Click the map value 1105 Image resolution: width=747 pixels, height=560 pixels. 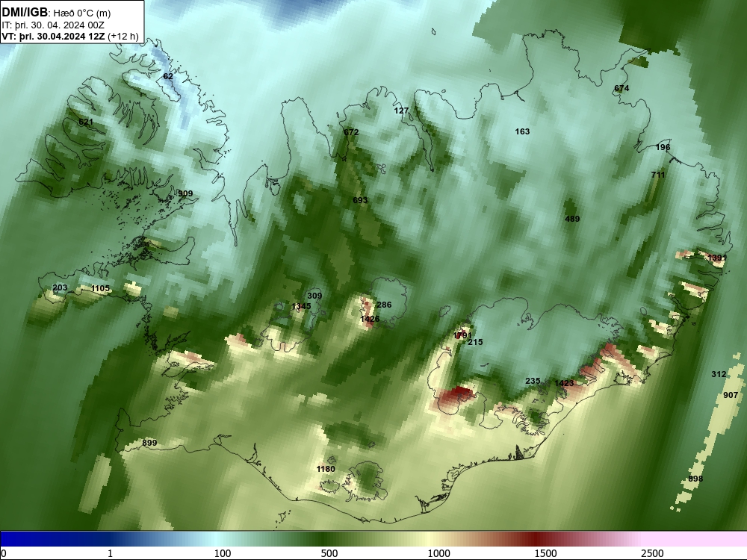(100, 288)
